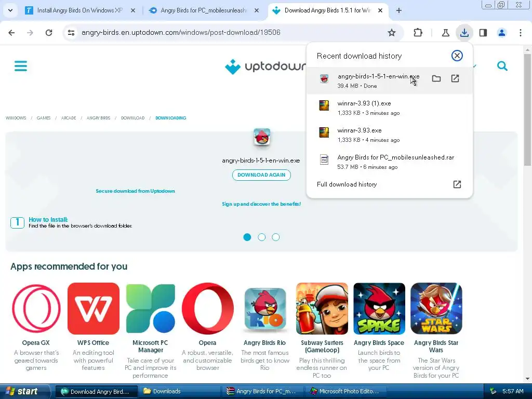This screenshot has height=399, width=532.
Task: Open Angry Birds for PC_mobilesunleashed.rar entry
Action: pyautogui.click(x=390, y=162)
